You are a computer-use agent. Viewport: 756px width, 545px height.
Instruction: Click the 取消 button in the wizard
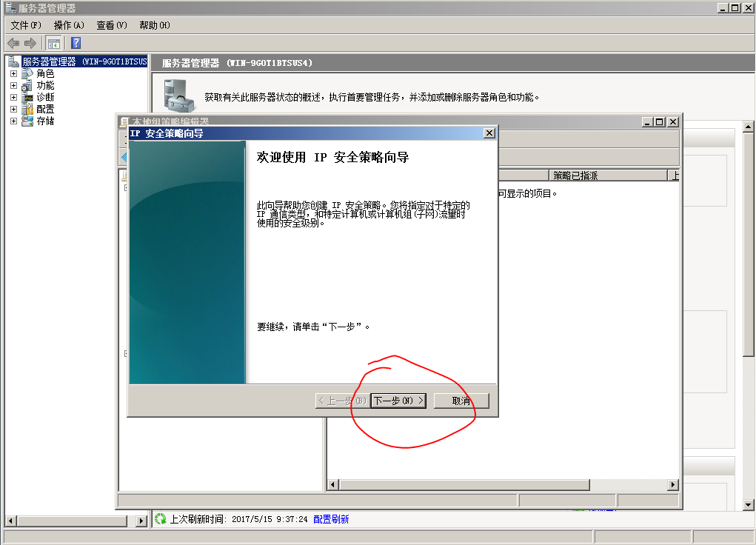point(461,401)
